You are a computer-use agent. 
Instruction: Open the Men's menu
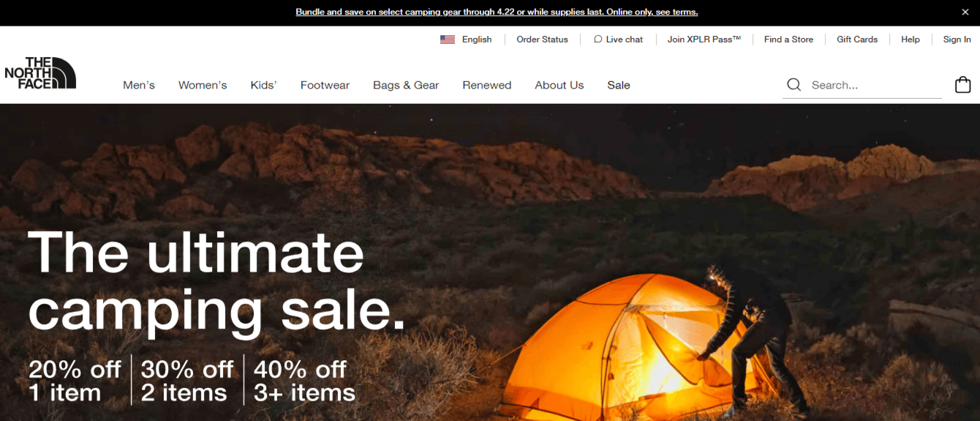point(139,85)
